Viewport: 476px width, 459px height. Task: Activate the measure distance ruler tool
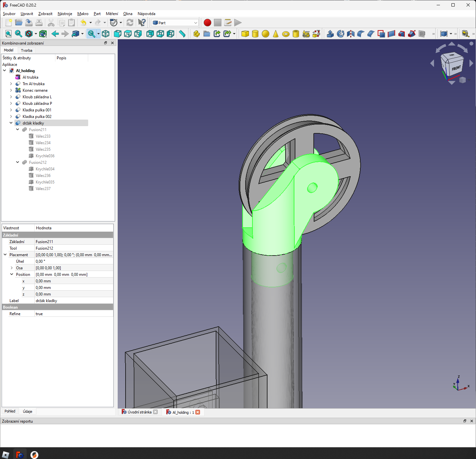tap(182, 34)
